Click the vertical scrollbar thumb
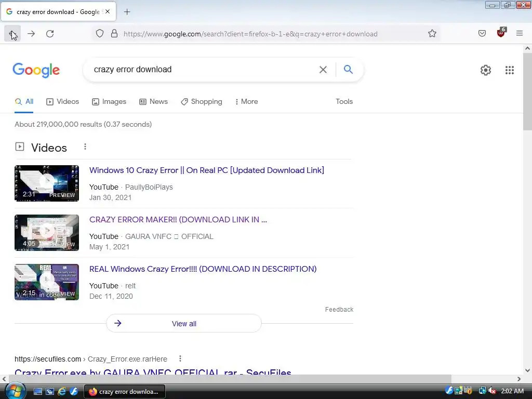This screenshot has width=532, height=399. 527,91
